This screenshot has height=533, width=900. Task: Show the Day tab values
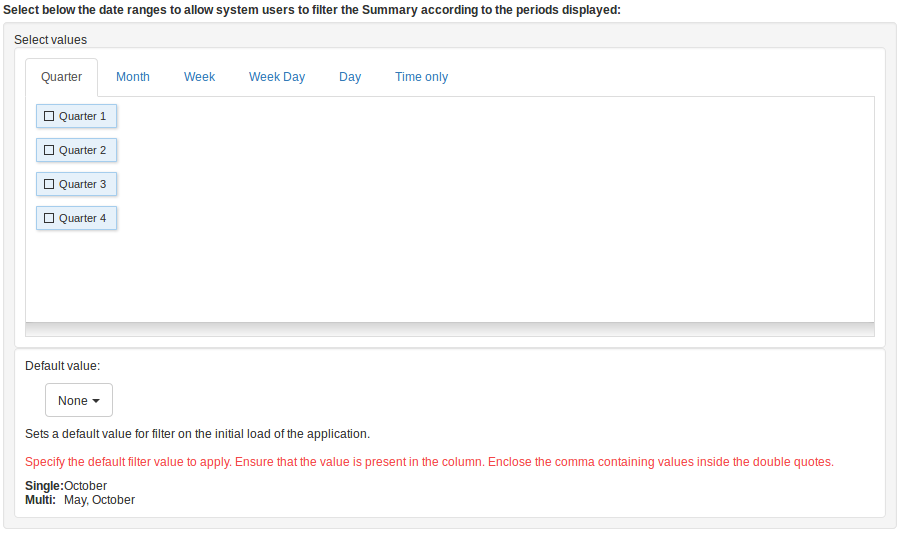tap(350, 77)
